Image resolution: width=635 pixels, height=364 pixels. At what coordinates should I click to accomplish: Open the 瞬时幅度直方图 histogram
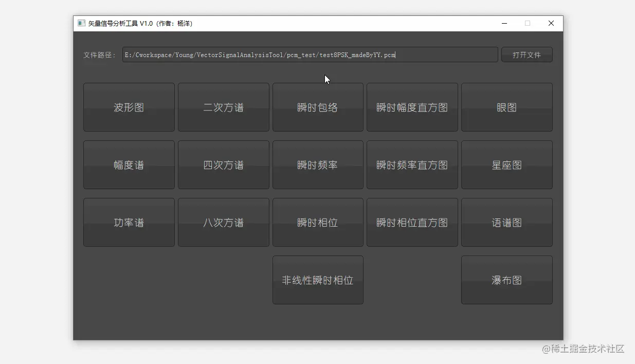coord(412,107)
